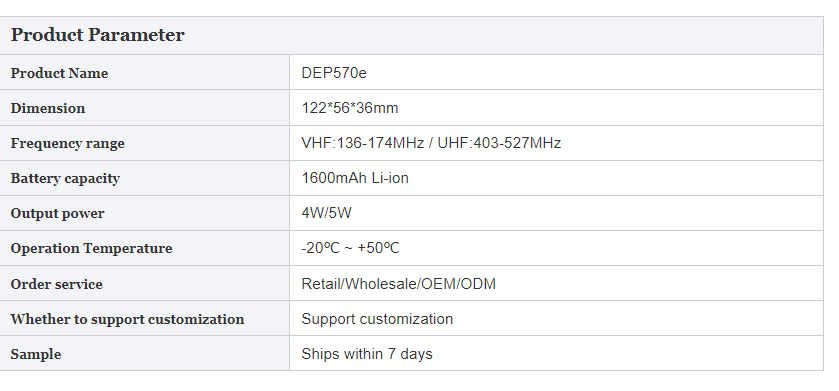Select the Sample label cell
Viewport: 839px width, 391px height.
tap(144, 354)
